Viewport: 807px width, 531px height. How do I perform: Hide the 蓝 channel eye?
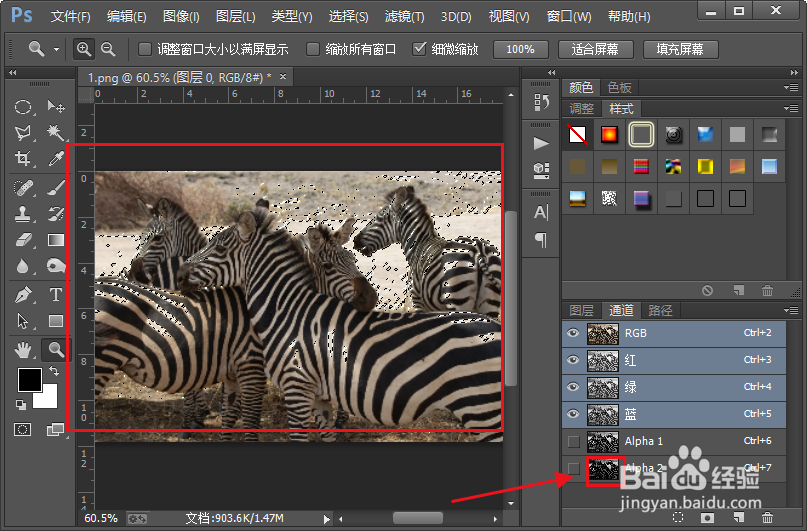(x=573, y=414)
